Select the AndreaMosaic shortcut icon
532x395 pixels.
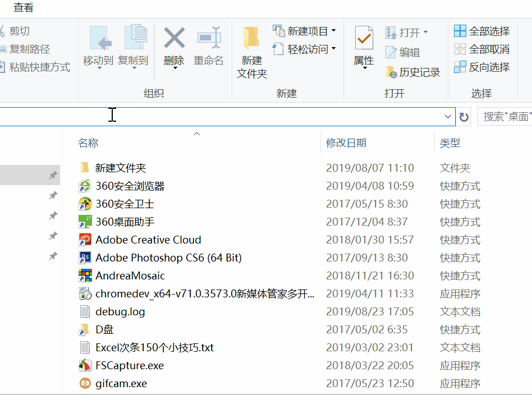tap(85, 275)
